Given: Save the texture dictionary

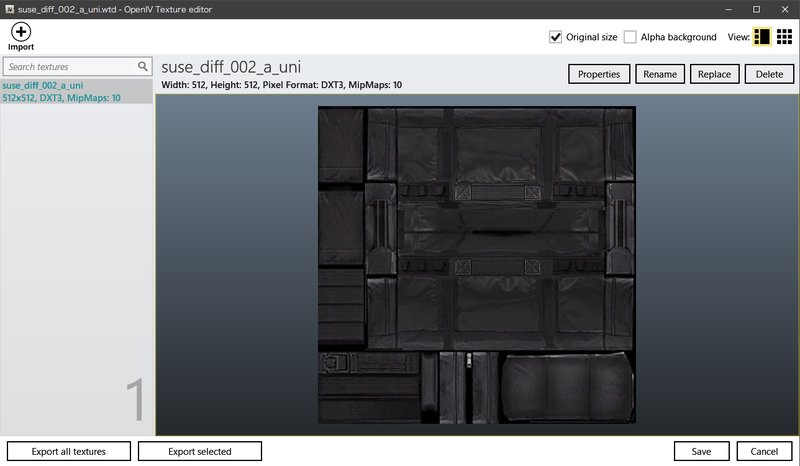Looking at the screenshot, I should tap(701, 451).
